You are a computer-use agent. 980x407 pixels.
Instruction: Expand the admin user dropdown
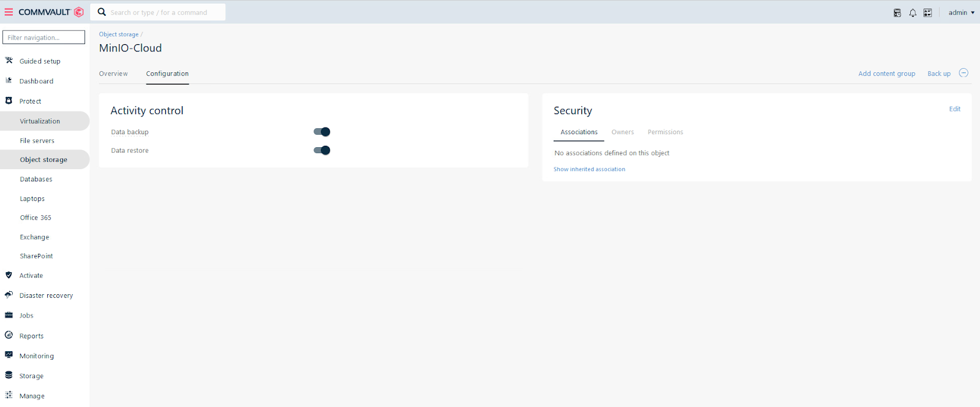961,13
